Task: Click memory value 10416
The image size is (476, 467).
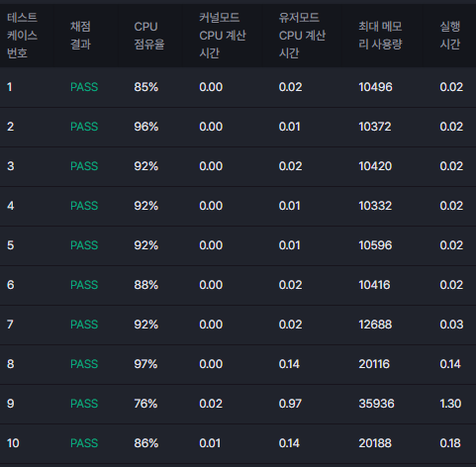Action: [374, 285]
